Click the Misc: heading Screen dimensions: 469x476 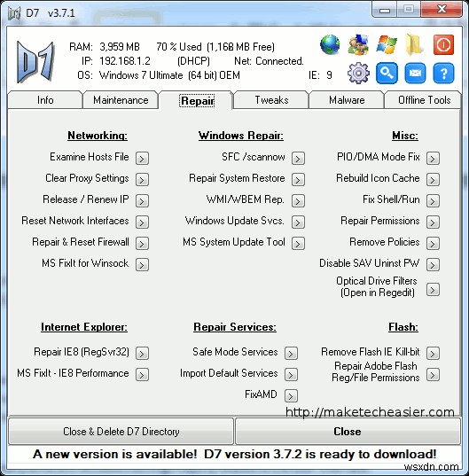coord(405,136)
